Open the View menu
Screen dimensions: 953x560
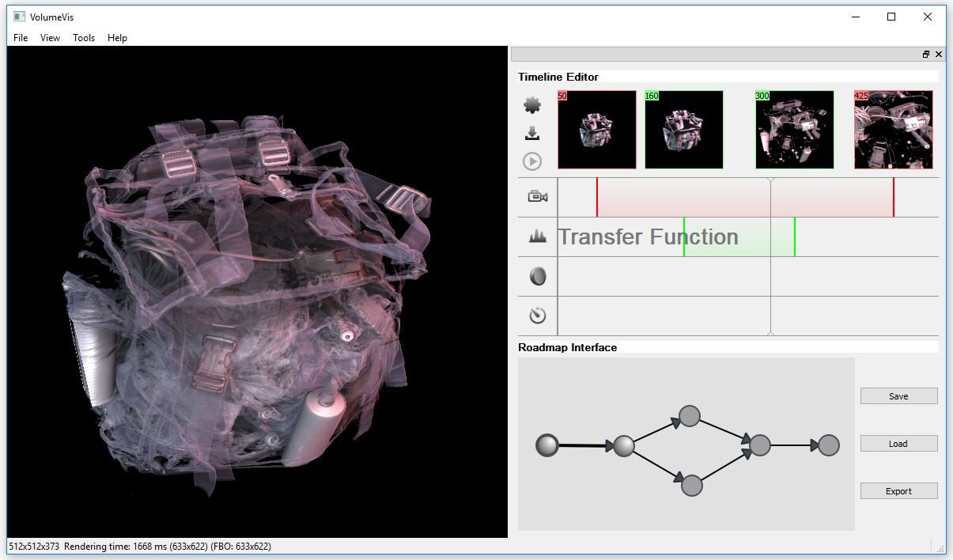pos(50,38)
